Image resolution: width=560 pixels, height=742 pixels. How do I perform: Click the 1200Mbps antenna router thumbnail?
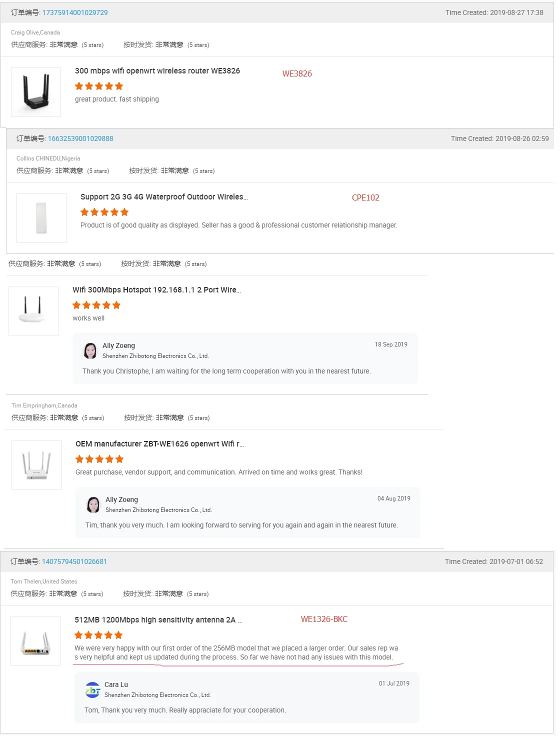tap(35, 641)
